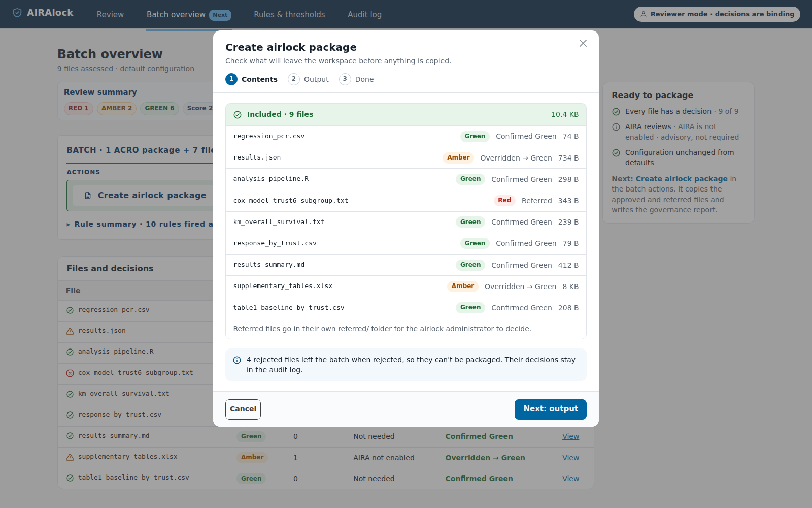Click the Amber badge on supplementary_tables.xlsx dialog row

[463, 286]
